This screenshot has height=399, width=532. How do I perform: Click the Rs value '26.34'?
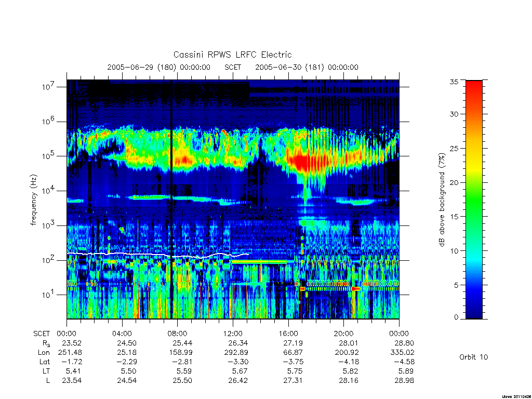(x=238, y=343)
